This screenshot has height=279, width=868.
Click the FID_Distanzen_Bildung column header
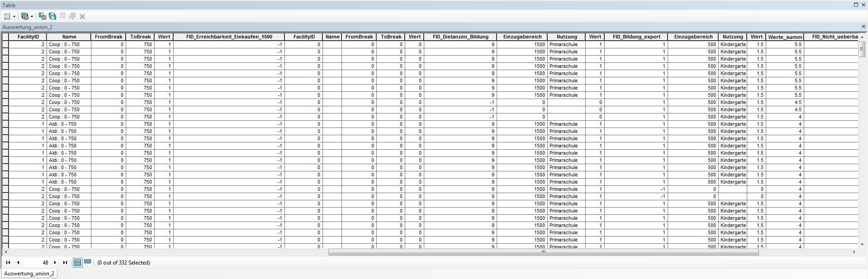click(460, 37)
